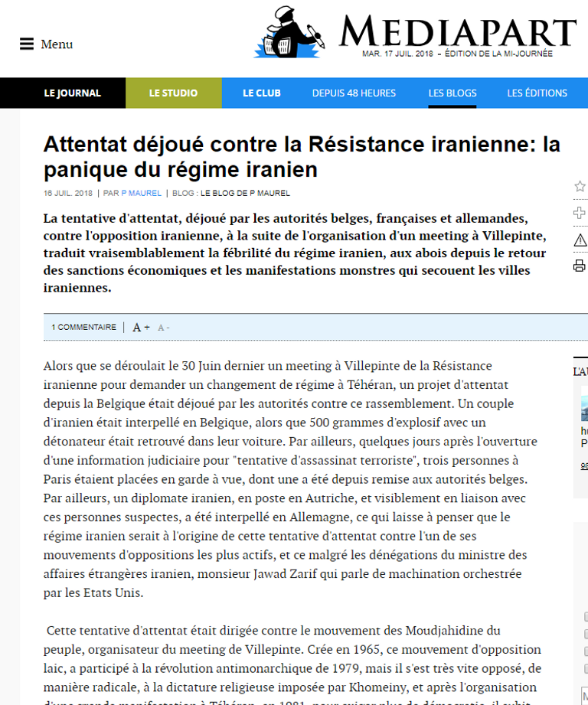View the 1 Commentaire link

coord(83,328)
